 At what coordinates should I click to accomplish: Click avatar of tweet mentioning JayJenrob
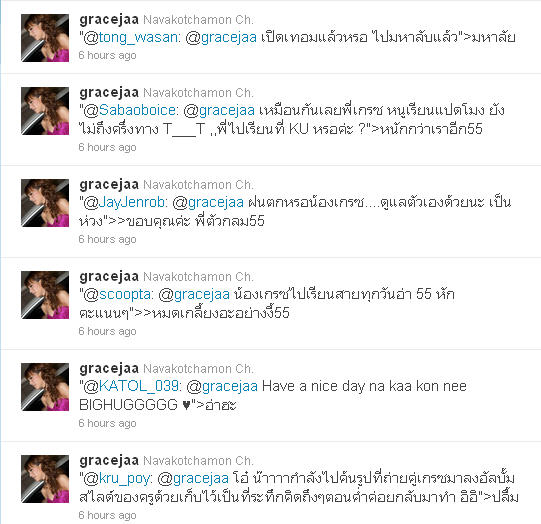45,203
